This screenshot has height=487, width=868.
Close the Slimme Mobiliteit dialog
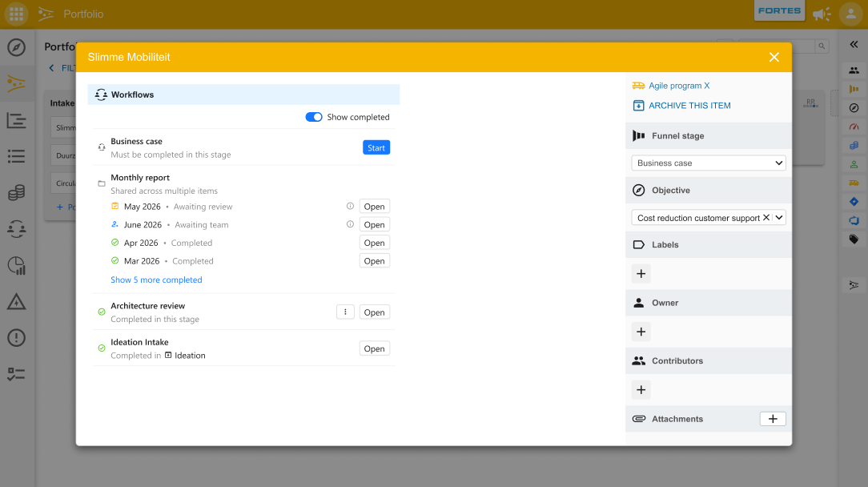pyautogui.click(x=774, y=57)
